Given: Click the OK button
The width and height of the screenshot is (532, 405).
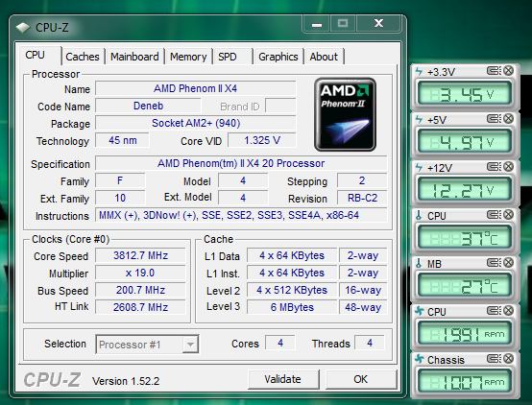Looking at the screenshot, I should [361, 379].
